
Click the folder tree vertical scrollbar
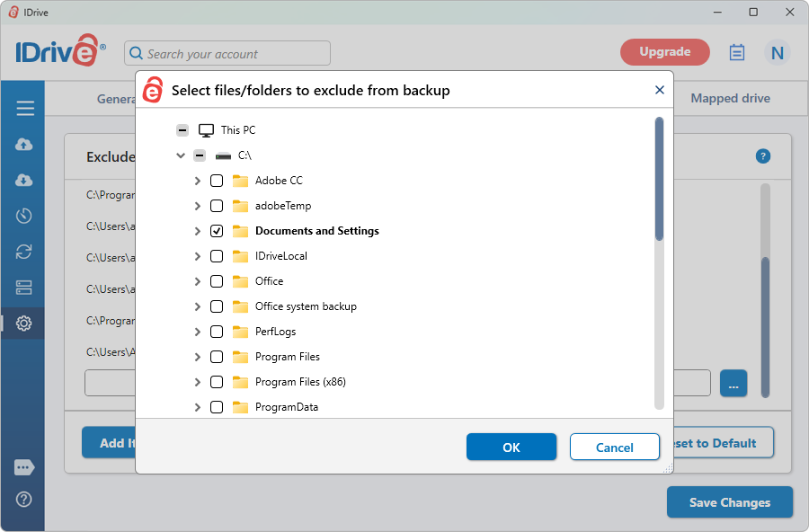tap(659, 180)
